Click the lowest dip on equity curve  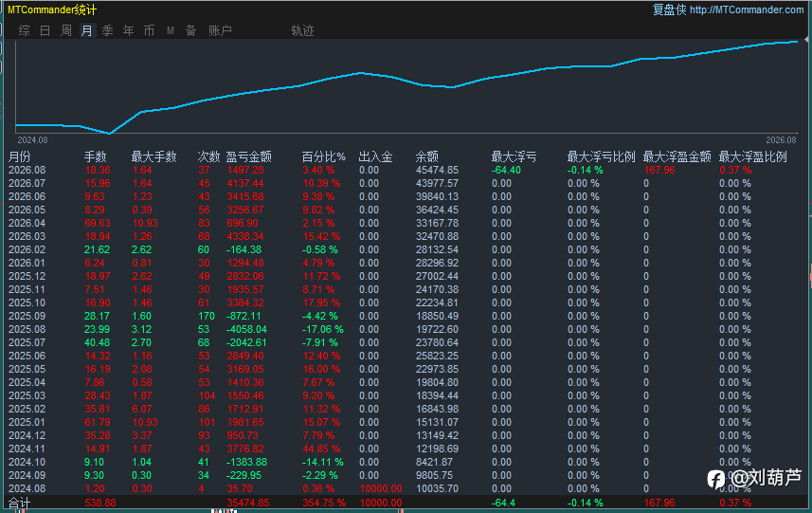click(109, 133)
